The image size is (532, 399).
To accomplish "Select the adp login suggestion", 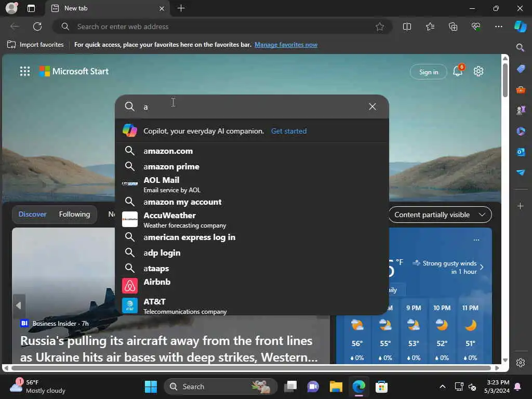I will pos(252,253).
